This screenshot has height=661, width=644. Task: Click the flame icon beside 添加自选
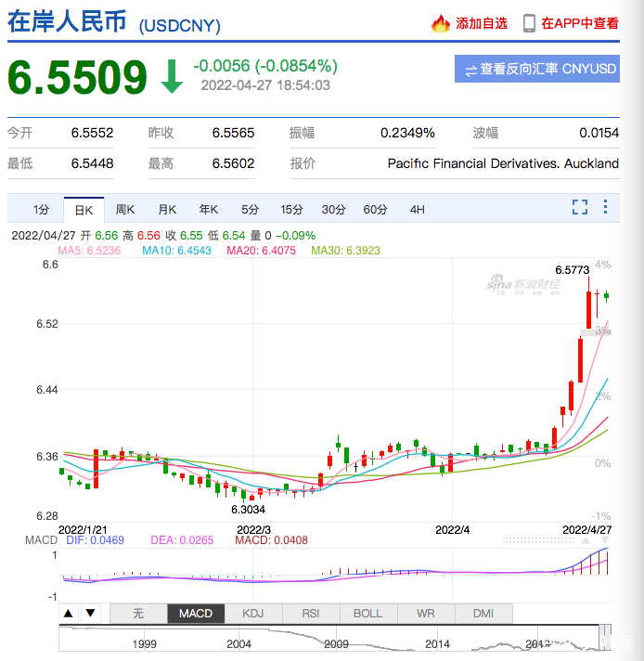click(x=441, y=23)
